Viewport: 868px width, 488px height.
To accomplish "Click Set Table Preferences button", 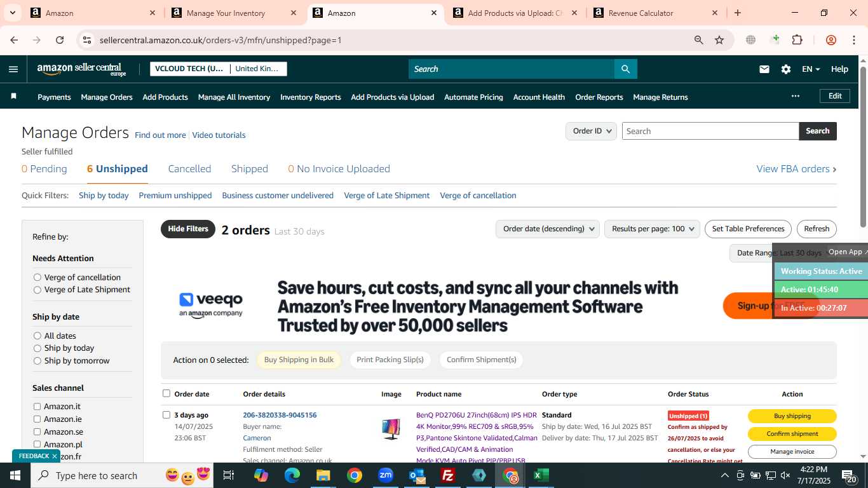I will (748, 229).
